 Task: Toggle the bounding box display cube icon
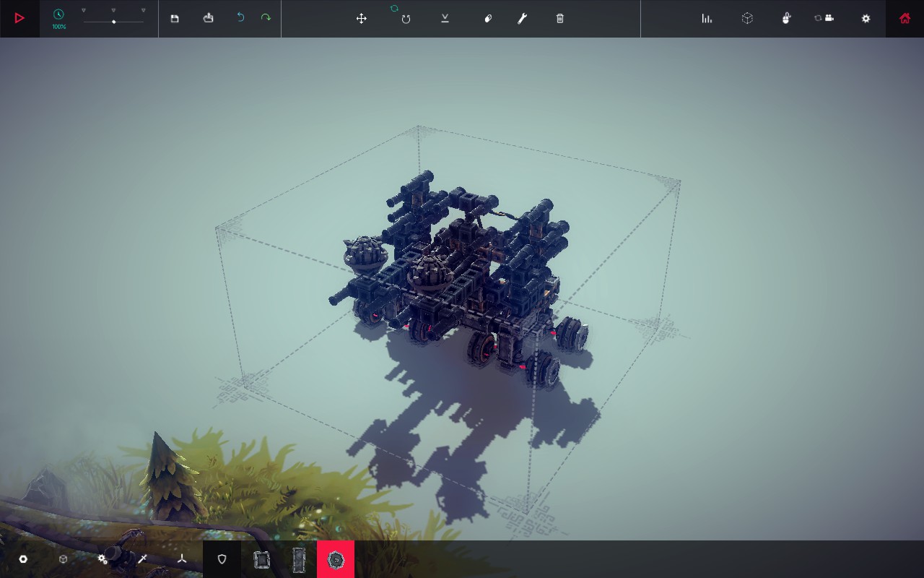[x=747, y=18]
